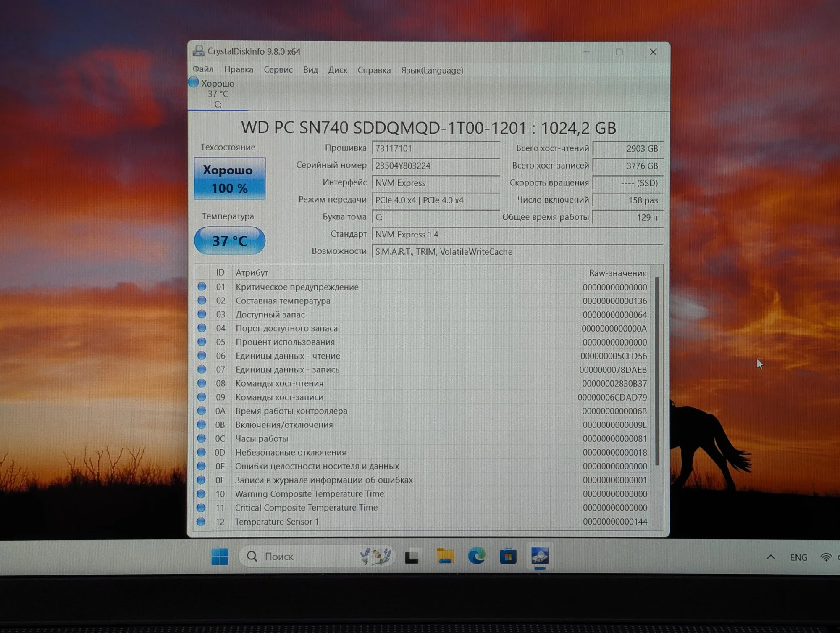Select the C: disk tab with Хорошо status
Image resolution: width=840 pixels, height=633 pixels.
pos(218,93)
